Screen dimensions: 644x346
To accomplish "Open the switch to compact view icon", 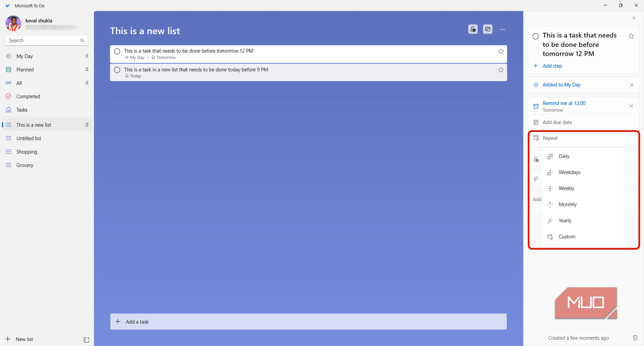I will 488,29.
